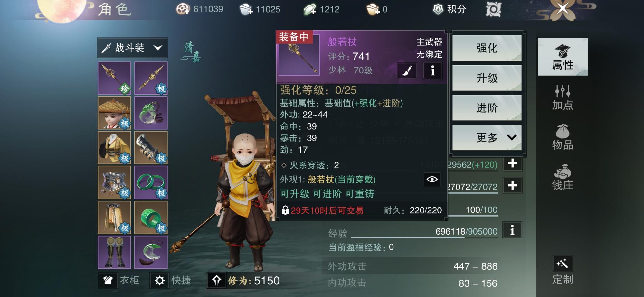Open 快捷 shortcut settings gear
The image size is (644, 297).
(x=171, y=280)
